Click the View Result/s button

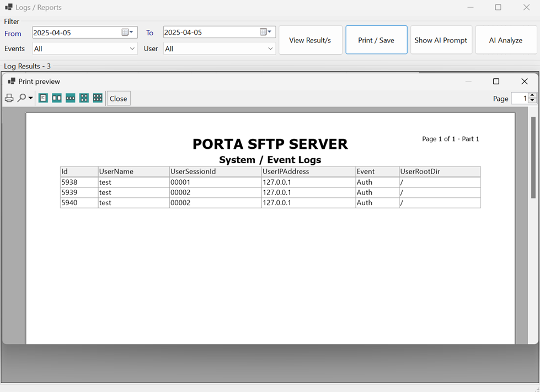pyautogui.click(x=310, y=39)
